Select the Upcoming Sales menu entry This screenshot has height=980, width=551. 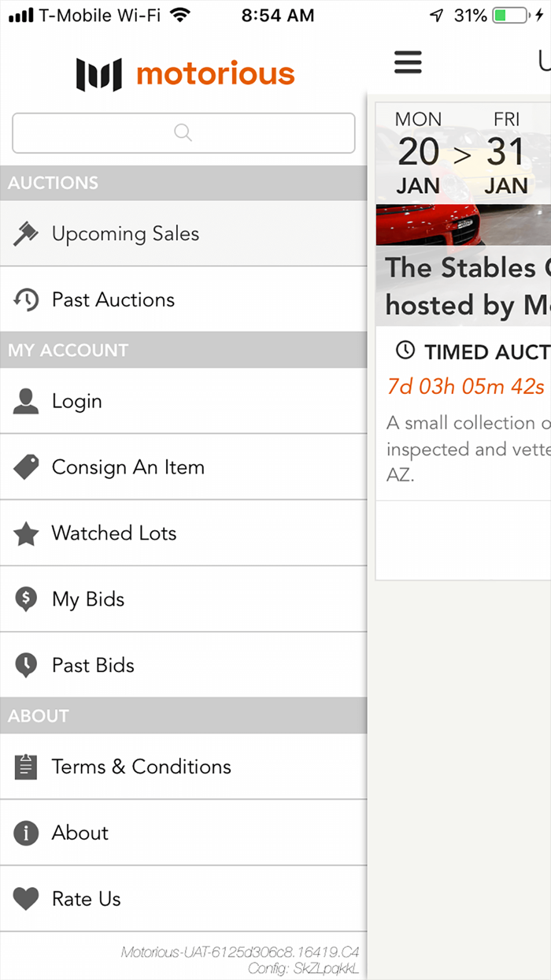point(125,233)
